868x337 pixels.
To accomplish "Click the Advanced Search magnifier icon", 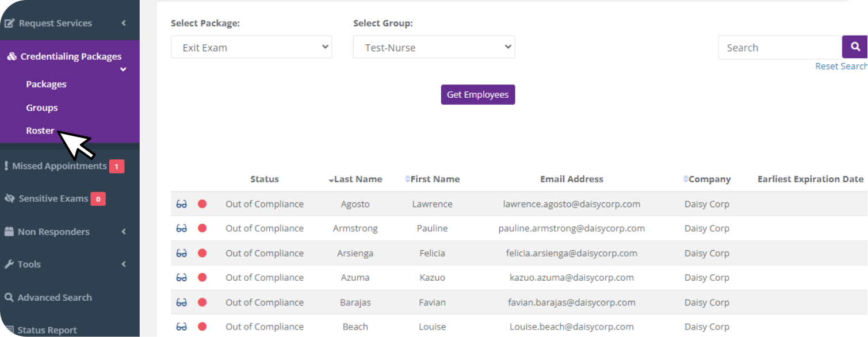I will [9, 298].
